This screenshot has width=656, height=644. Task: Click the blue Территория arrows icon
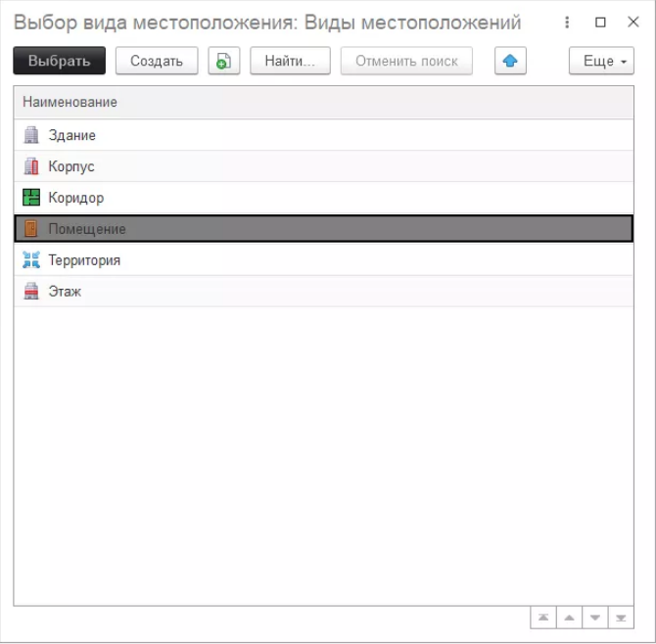[31, 259]
